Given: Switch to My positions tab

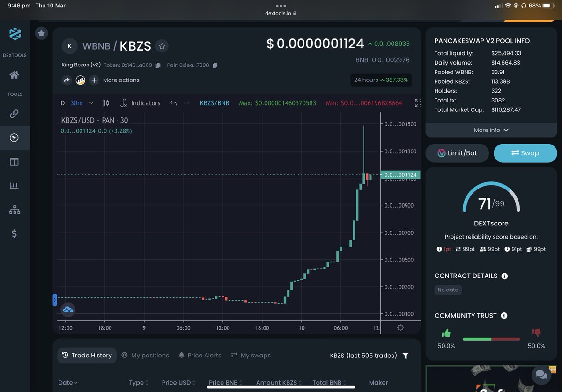Looking at the screenshot, I should point(145,356).
